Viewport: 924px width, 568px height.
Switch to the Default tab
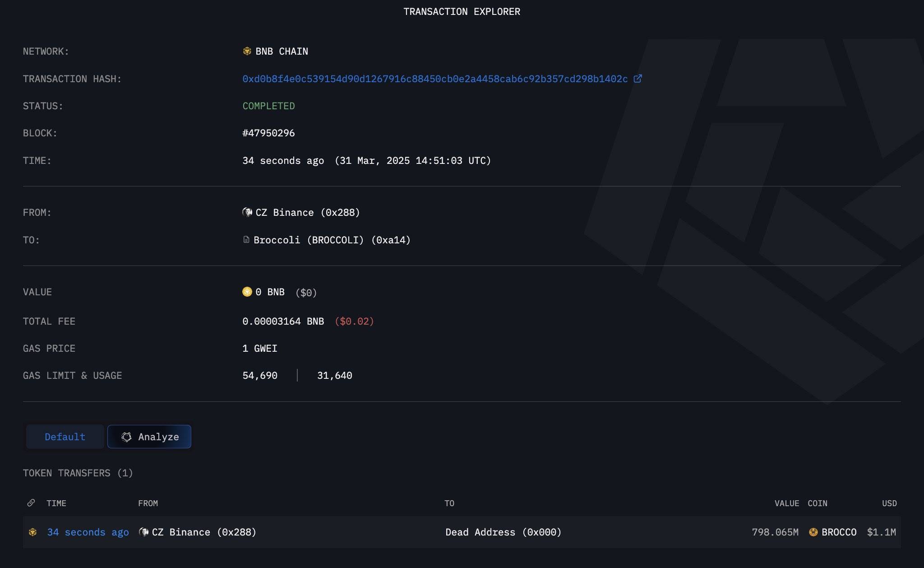coord(65,437)
